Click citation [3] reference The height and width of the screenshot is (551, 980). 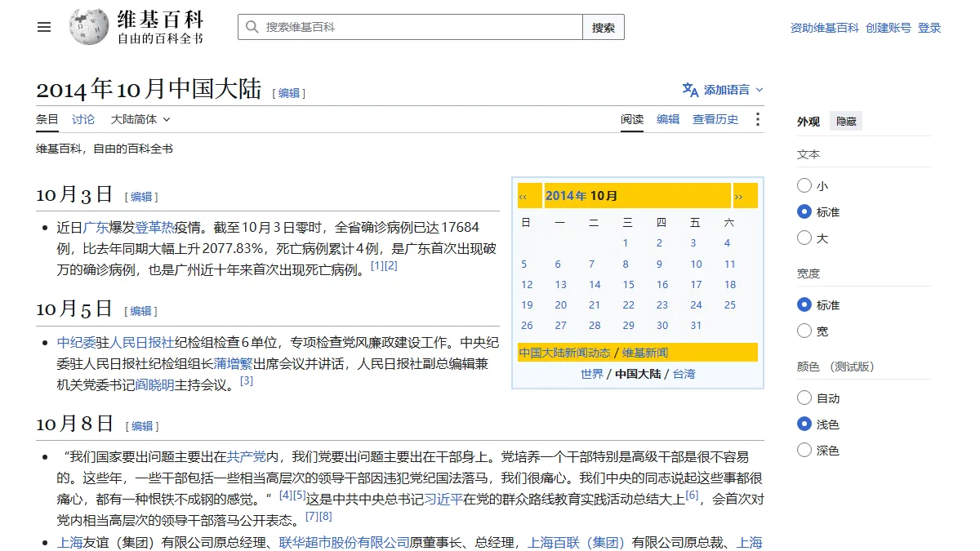pos(247,381)
